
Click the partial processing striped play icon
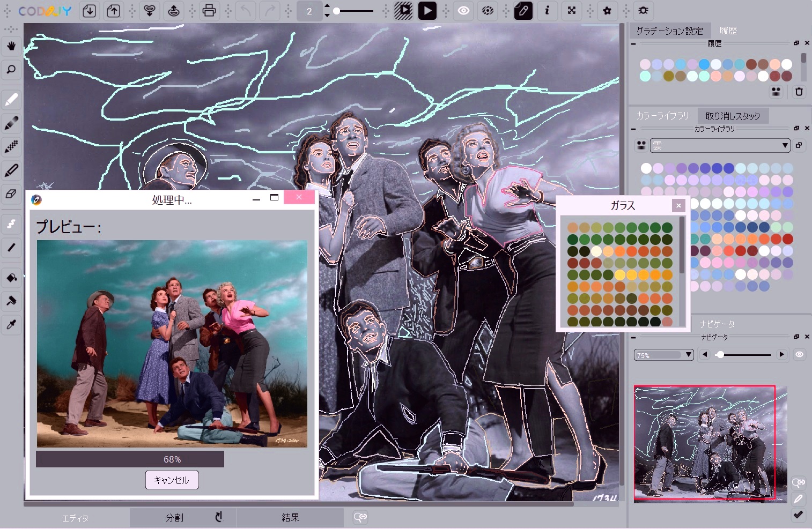point(403,11)
